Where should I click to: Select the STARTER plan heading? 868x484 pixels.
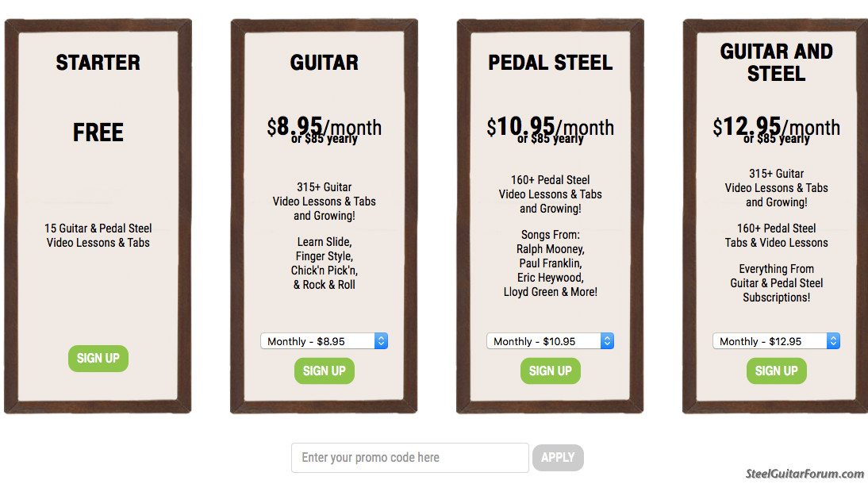tap(98, 63)
